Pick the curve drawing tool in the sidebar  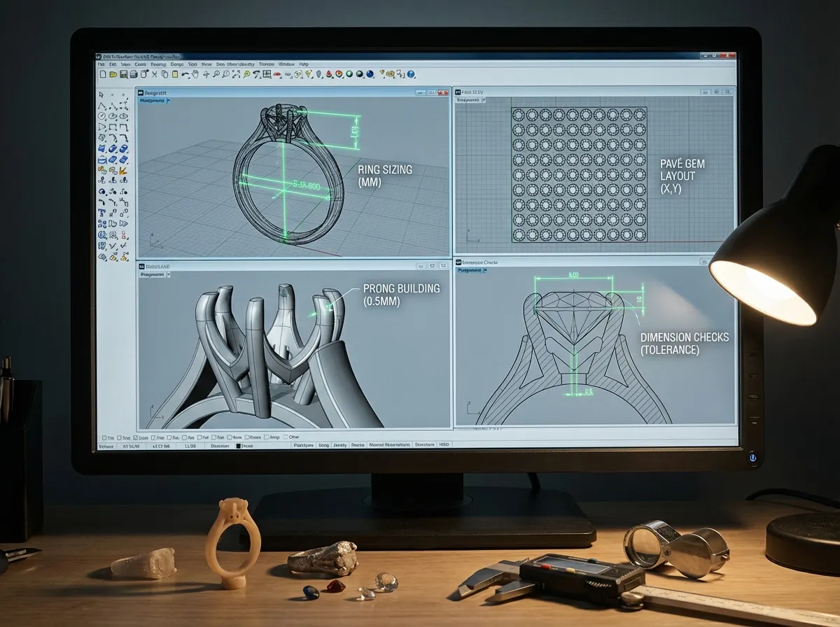coord(102,106)
